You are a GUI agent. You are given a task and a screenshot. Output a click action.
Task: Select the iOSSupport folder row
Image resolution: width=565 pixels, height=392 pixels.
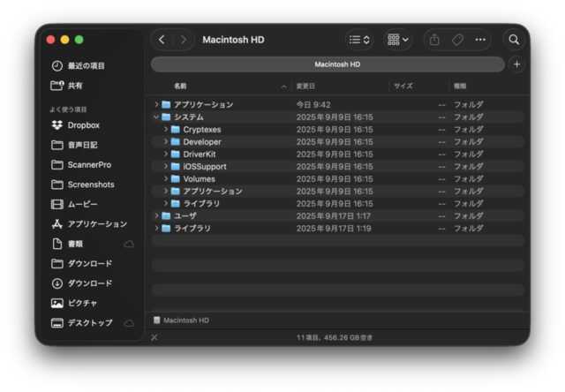coord(337,167)
